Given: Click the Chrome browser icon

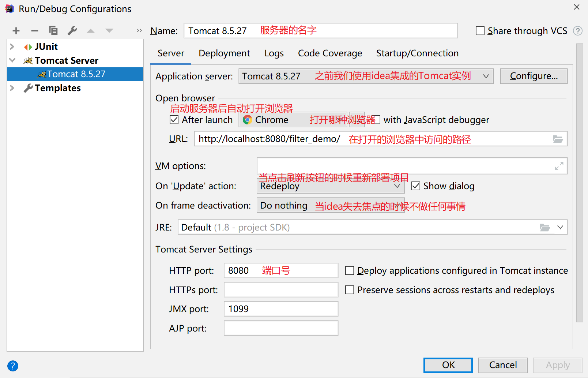Looking at the screenshot, I should [248, 120].
